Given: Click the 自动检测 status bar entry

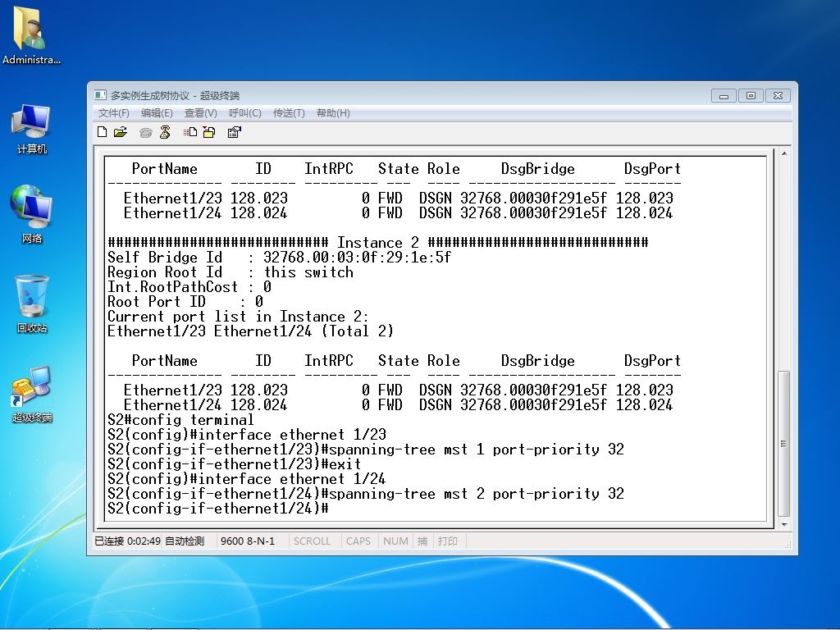Looking at the screenshot, I should coord(185,541).
